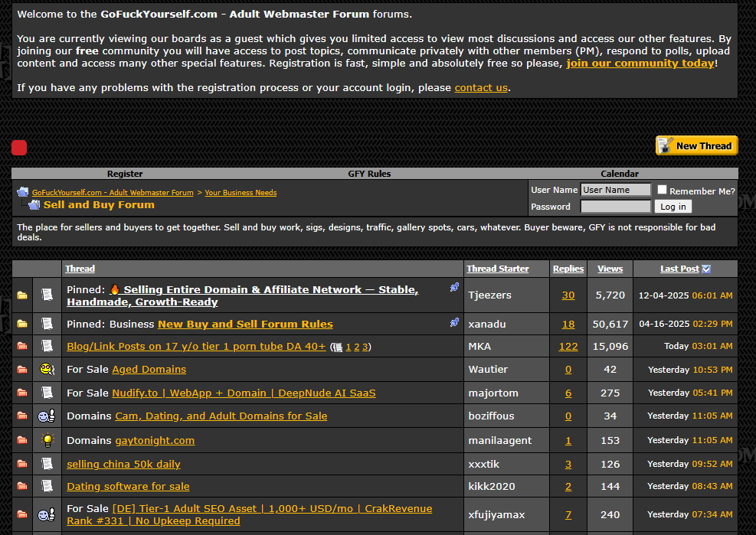Reverse sort order using the Last Post arrow

(x=706, y=269)
